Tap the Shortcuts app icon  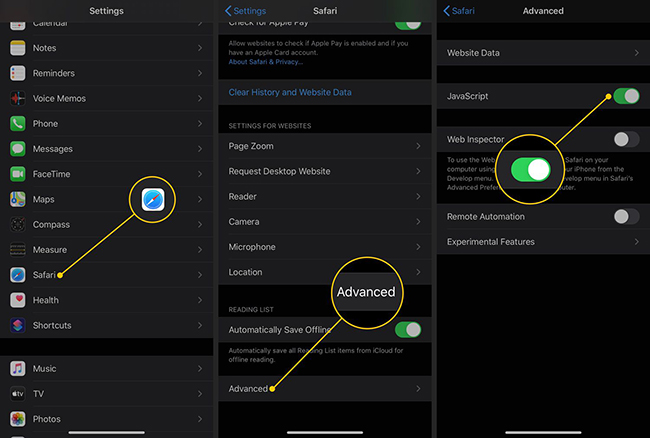[17, 325]
